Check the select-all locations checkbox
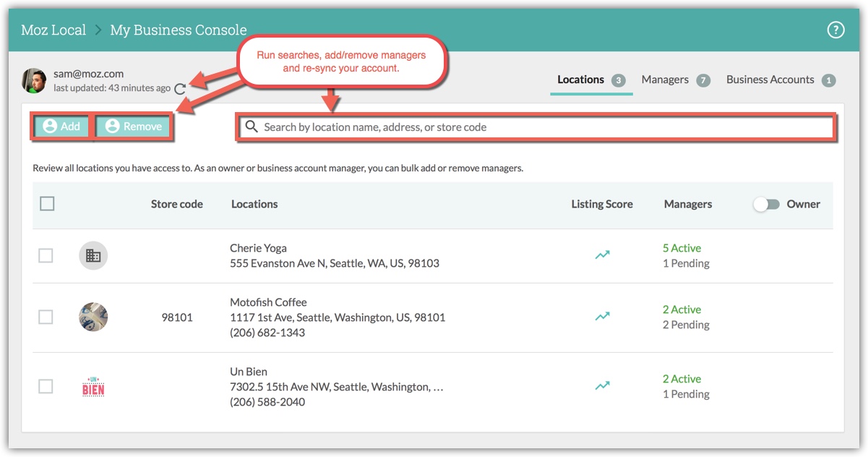This screenshot has width=868, height=457. pos(47,204)
